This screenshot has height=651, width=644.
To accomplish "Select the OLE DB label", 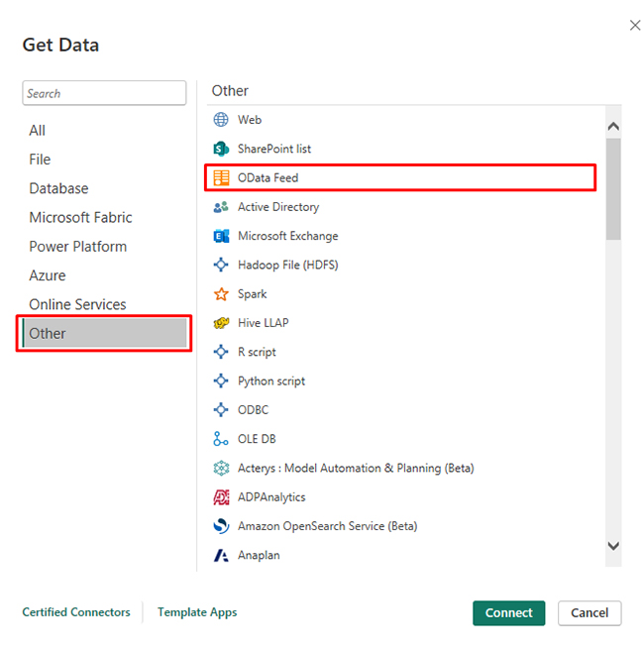I will (257, 439).
